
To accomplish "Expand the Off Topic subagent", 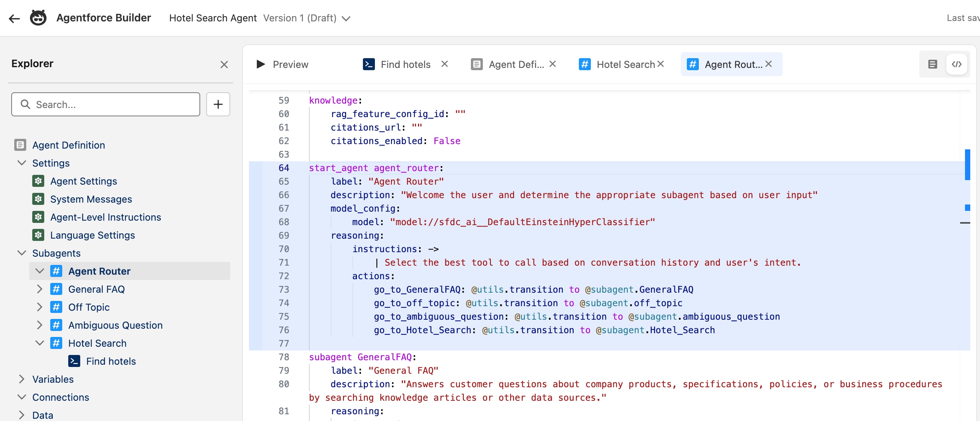I will (x=40, y=307).
